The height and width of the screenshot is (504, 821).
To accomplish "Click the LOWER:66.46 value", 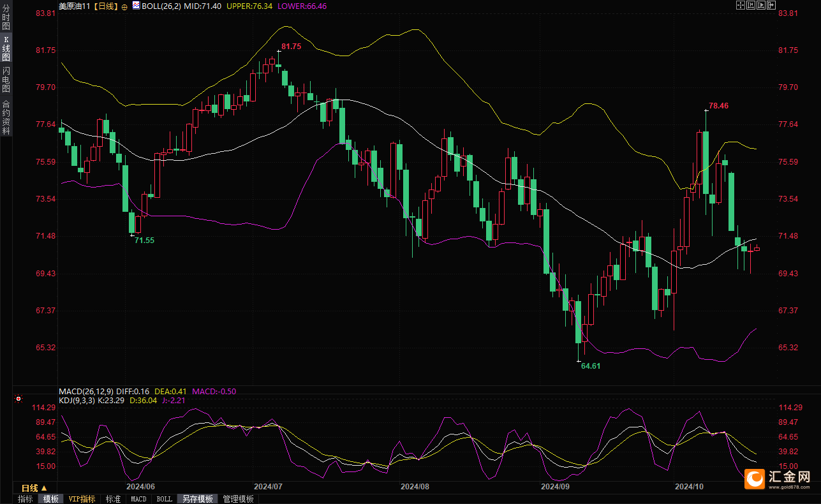I will (x=302, y=6).
